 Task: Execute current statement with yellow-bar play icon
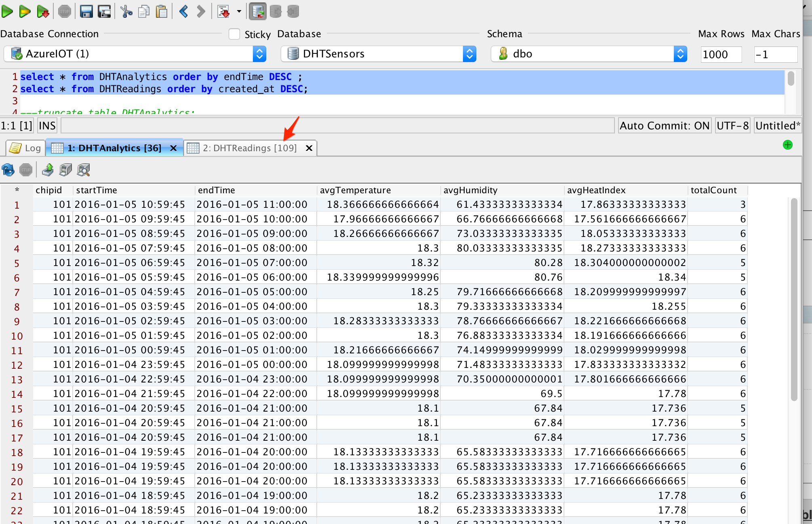click(x=25, y=11)
